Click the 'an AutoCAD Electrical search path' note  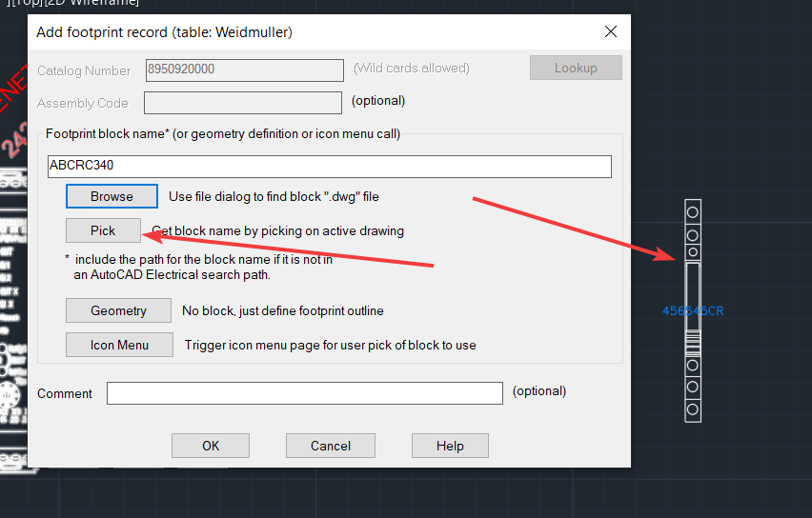coord(172,274)
